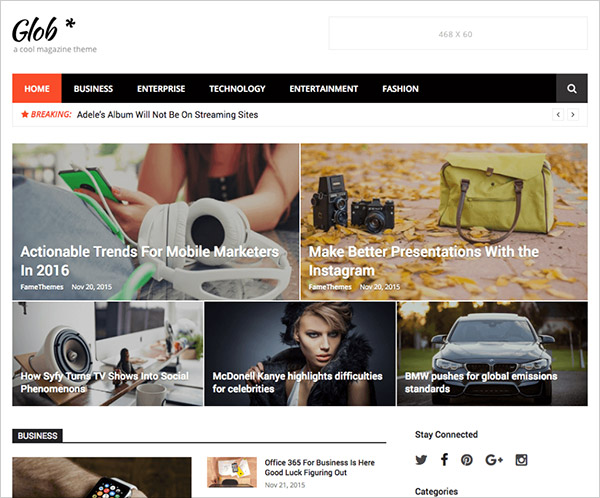Open the search icon in navigation bar

(x=572, y=88)
